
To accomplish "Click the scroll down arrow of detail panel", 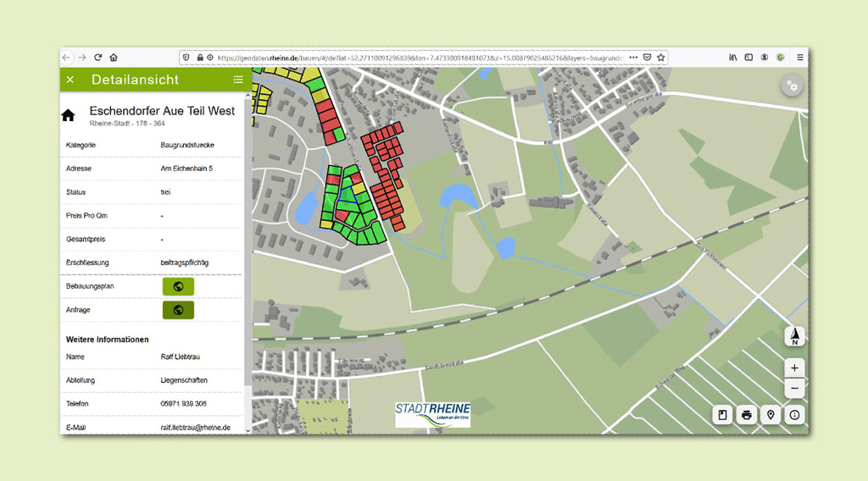I will [x=248, y=430].
